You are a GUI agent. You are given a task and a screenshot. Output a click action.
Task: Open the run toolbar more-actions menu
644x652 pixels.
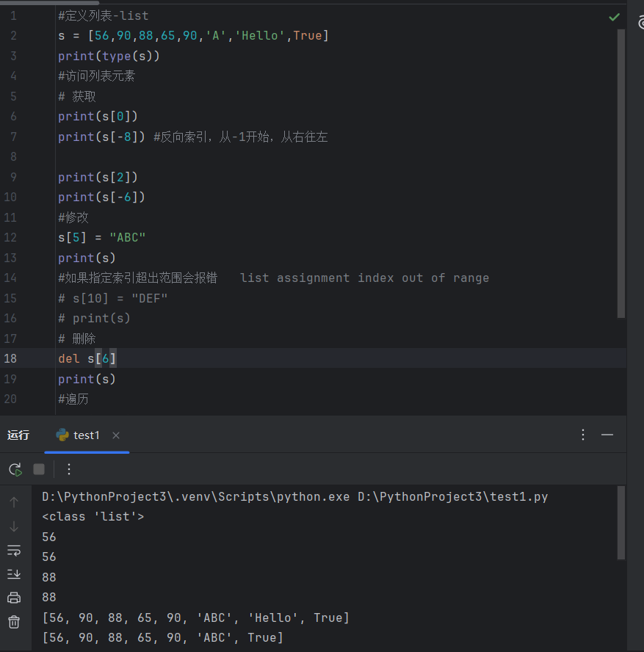69,469
